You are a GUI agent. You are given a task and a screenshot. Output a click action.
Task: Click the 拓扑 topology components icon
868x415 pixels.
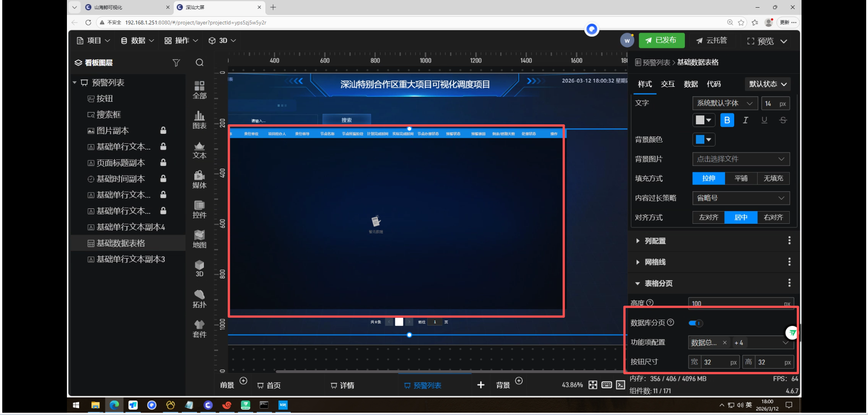tap(199, 299)
